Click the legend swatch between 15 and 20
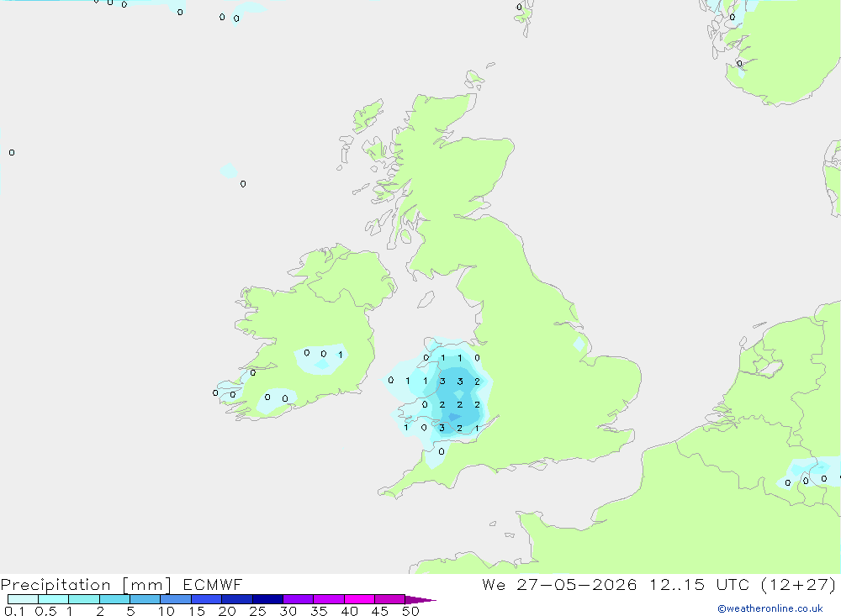The image size is (841, 616). click(207, 599)
